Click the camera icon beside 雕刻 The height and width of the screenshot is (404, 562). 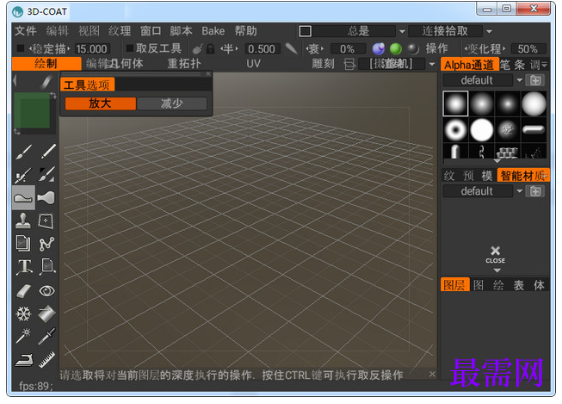point(349,64)
